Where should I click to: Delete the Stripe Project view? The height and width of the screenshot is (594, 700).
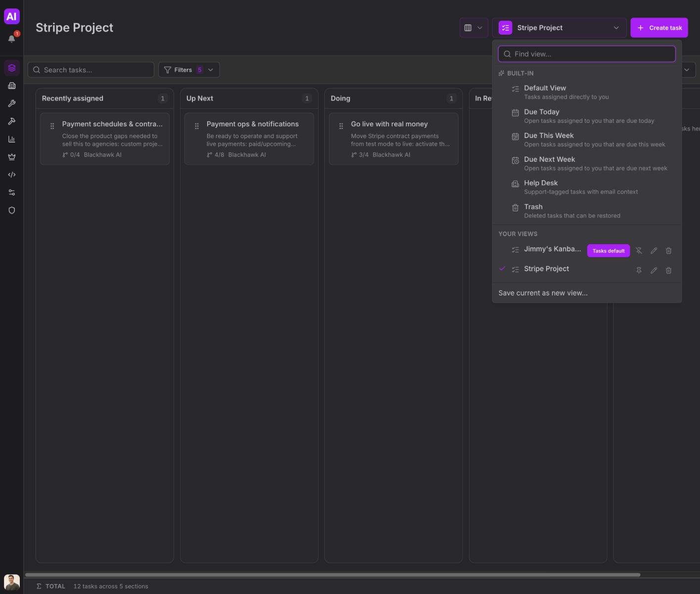coord(668,270)
